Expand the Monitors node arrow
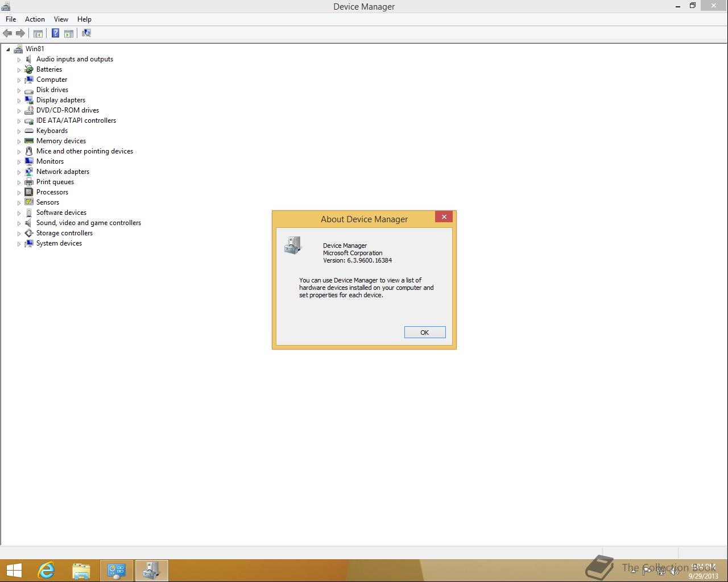This screenshot has width=728, height=582. [19, 162]
